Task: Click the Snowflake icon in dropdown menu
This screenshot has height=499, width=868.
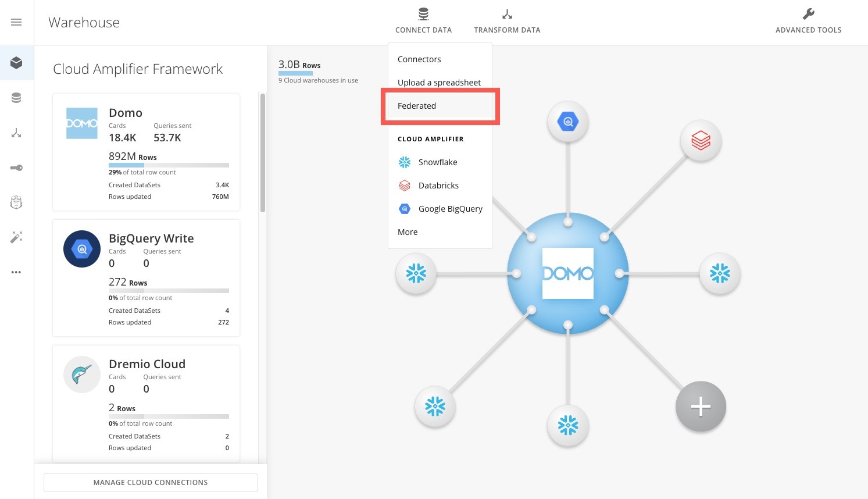Action: click(x=405, y=162)
